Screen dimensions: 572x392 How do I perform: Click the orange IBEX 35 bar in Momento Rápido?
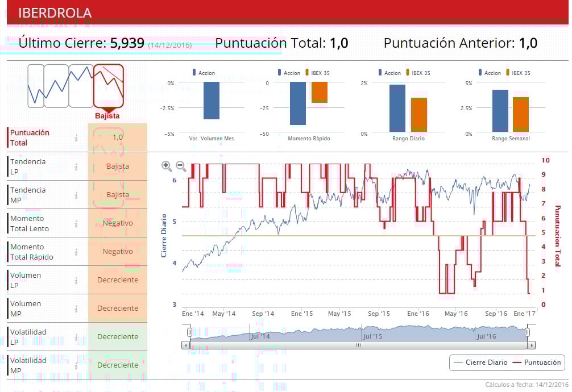pos(320,92)
